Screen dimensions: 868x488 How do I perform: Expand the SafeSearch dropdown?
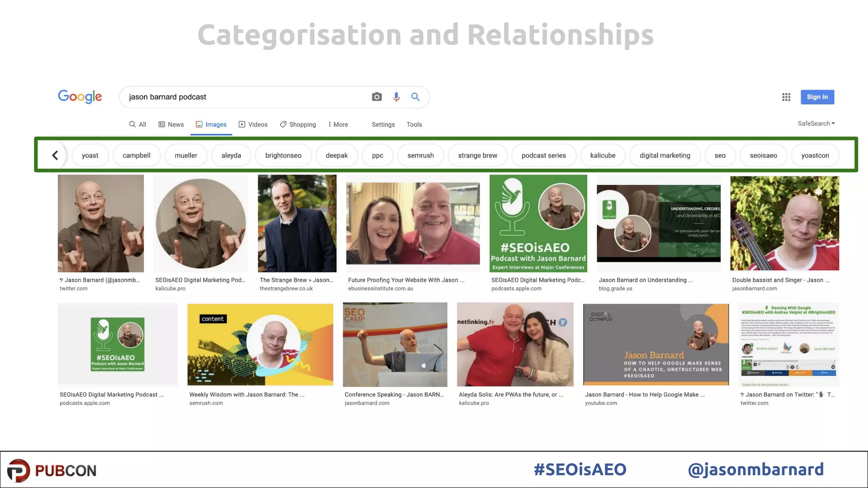(816, 124)
